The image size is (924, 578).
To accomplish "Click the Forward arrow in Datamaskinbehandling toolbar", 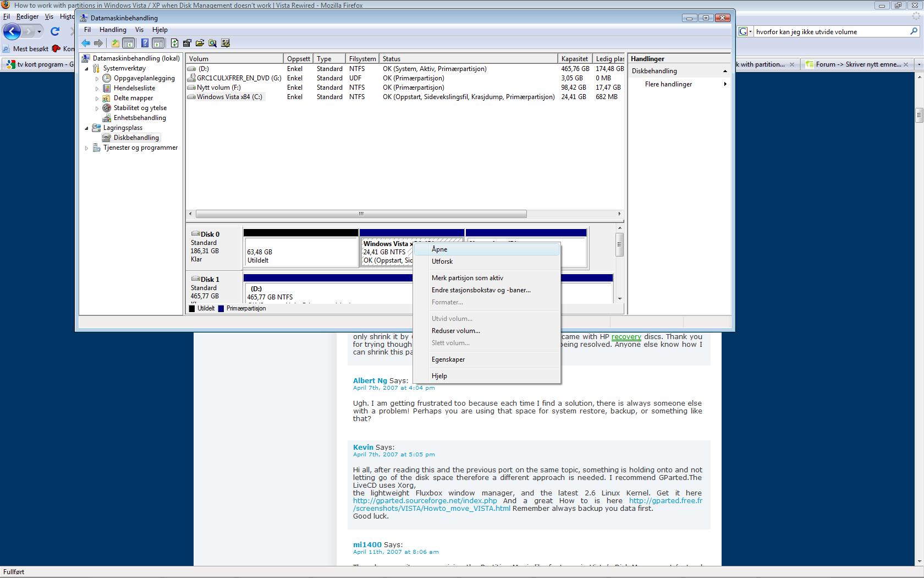I will pos(98,43).
